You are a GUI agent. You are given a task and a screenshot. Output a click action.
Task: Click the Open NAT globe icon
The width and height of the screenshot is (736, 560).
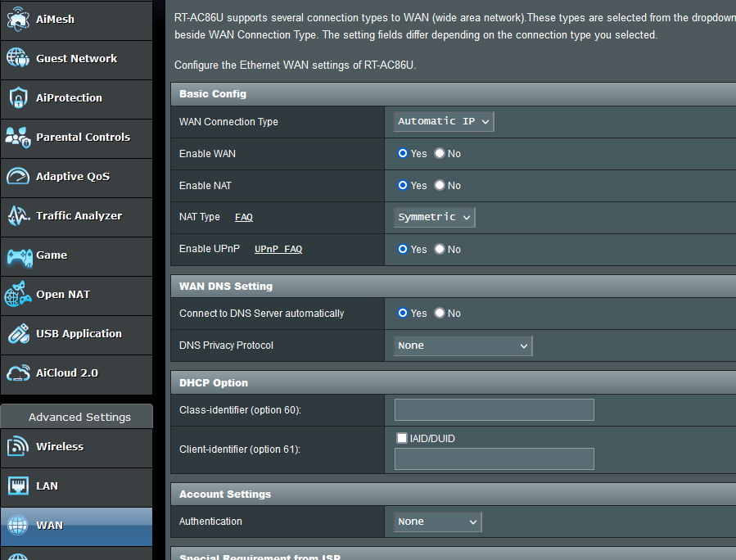pyautogui.click(x=18, y=294)
